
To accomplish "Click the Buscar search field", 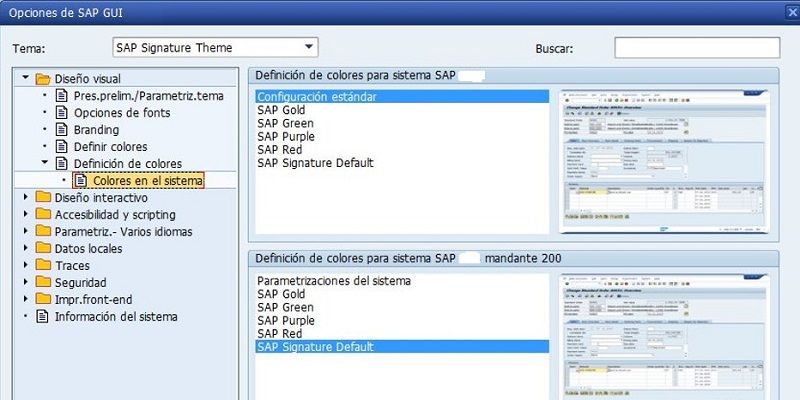I will (x=697, y=47).
